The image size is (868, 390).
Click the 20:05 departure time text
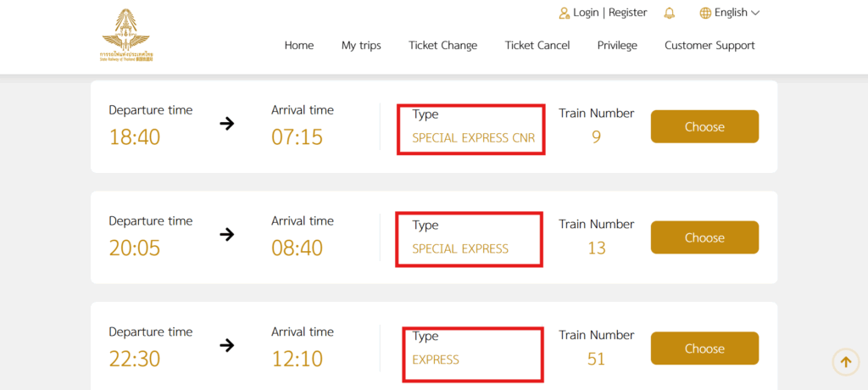tap(135, 248)
